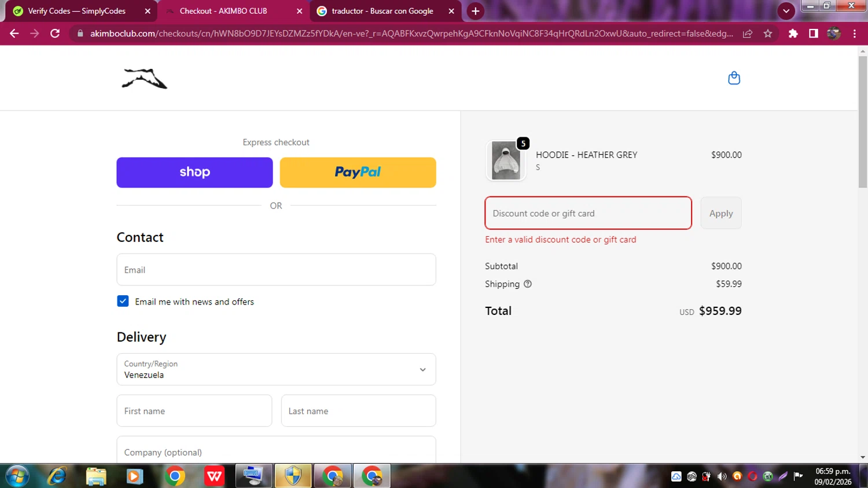Click the Company (optional) field

pos(276,450)
